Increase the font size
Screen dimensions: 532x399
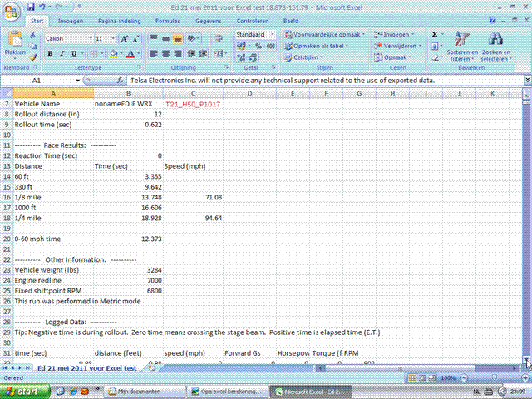(x=124, y=39)
